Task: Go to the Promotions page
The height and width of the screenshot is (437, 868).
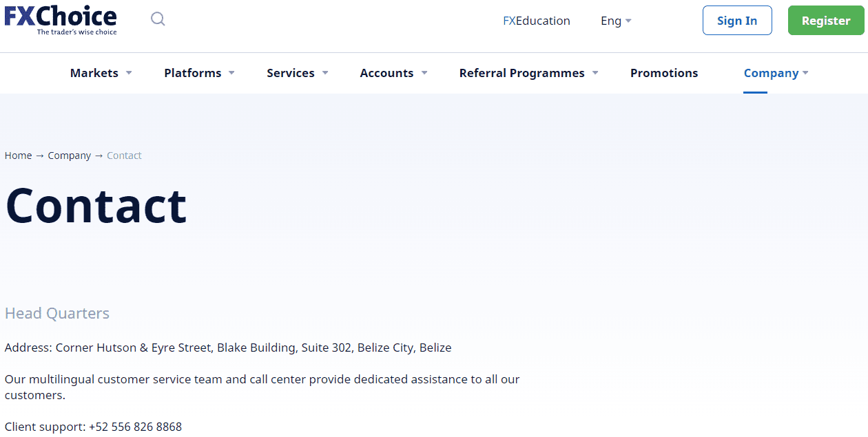Action: click(x=664, y=73)
